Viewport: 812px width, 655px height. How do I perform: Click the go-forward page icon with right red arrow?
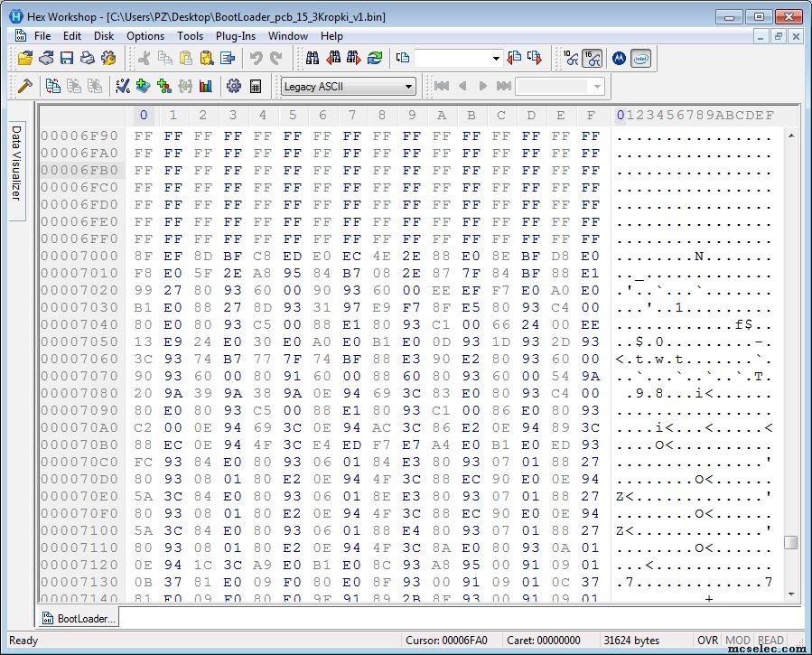535,58
